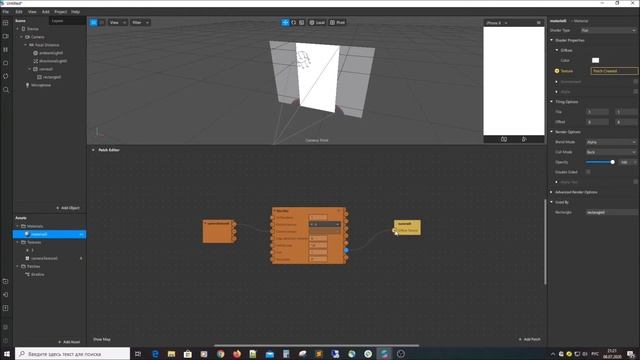Click the video camera icon in left sidebar
Image resolution: width=640 pixels, height=360 pixels.
tap(6, 36)
